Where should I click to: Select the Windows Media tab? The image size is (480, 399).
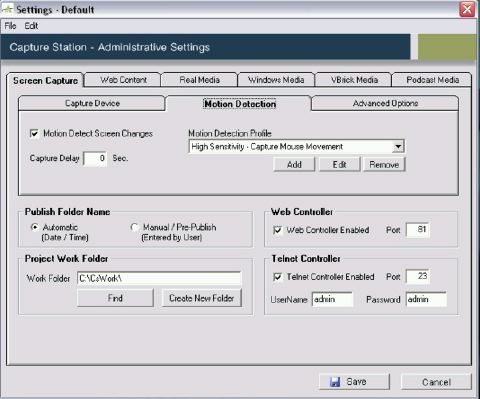pyautogui.click(x=276, y=80)
